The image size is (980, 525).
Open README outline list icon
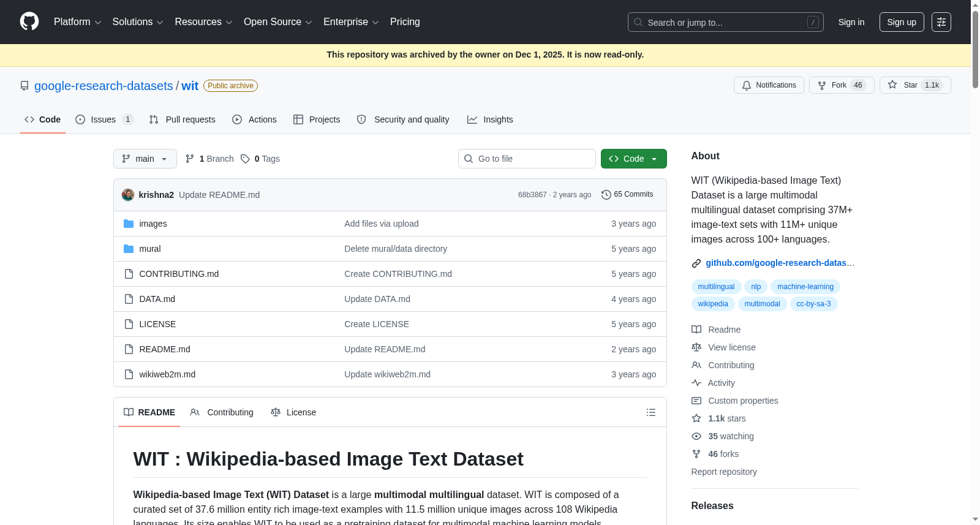651,412
